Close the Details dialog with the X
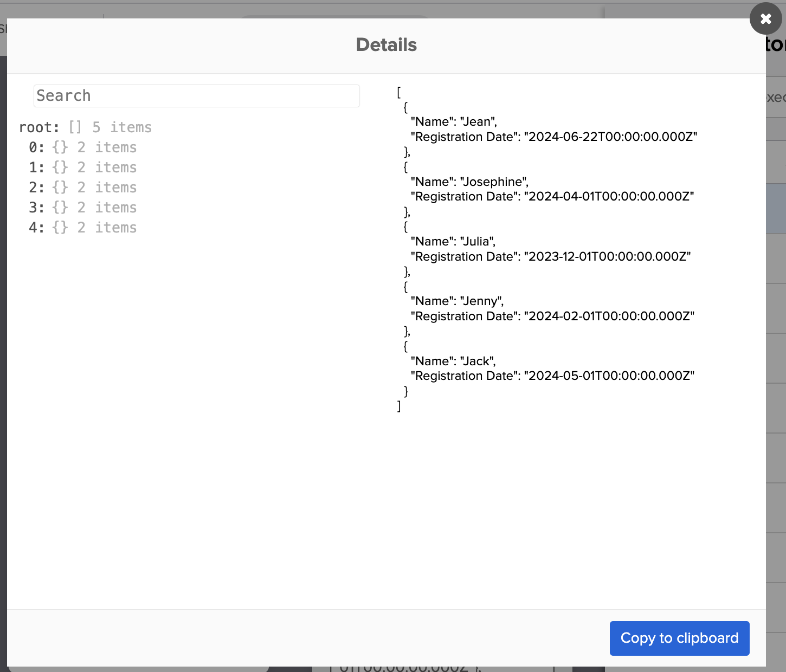This screenshot has width=786, height=672. (765, 19)
